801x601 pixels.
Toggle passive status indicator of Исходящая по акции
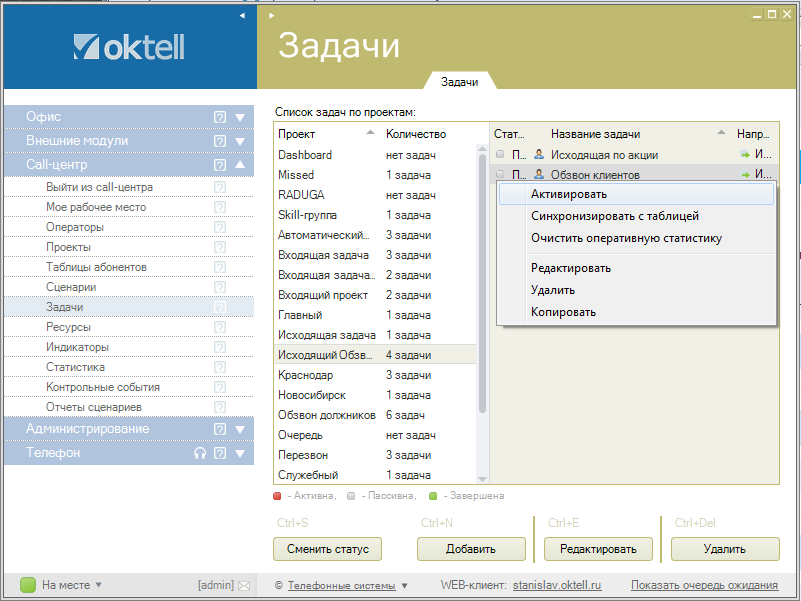pyautogui.click(x=500, y=155)
